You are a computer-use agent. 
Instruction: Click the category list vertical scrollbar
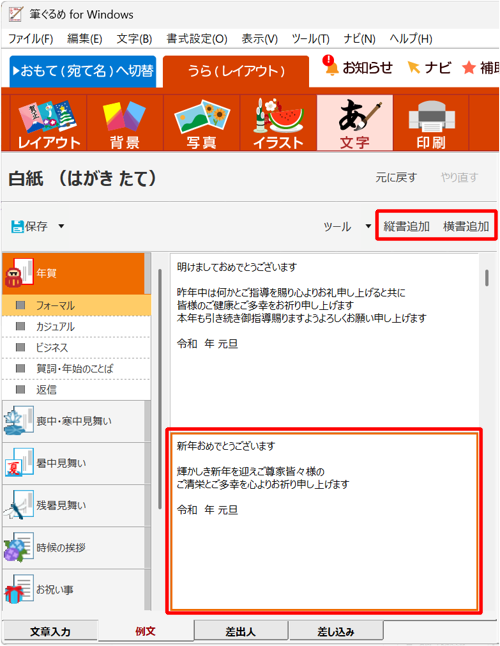(160, 389)
